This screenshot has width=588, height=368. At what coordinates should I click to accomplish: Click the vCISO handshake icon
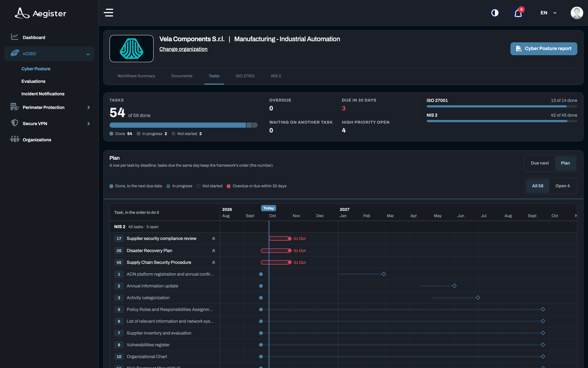(15, 53)
